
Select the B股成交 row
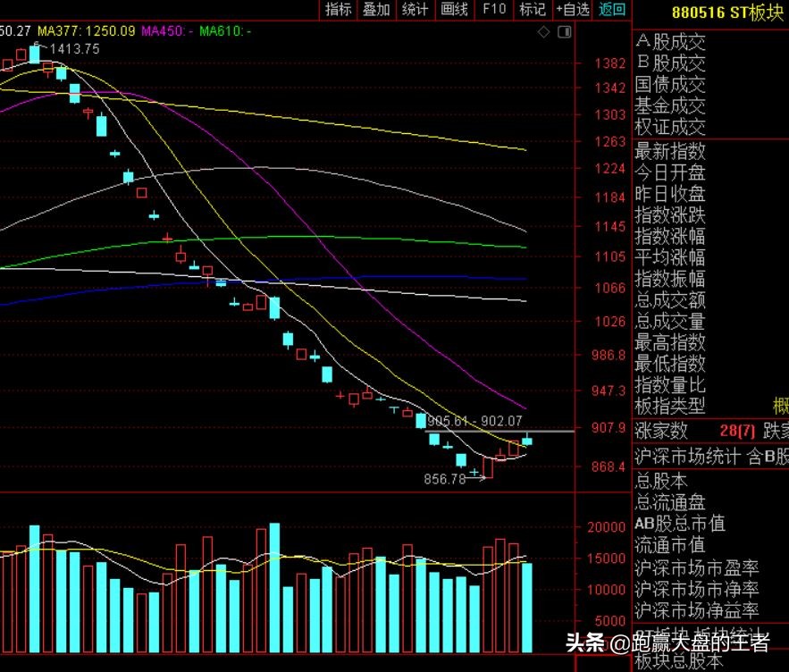click(670, 63)
